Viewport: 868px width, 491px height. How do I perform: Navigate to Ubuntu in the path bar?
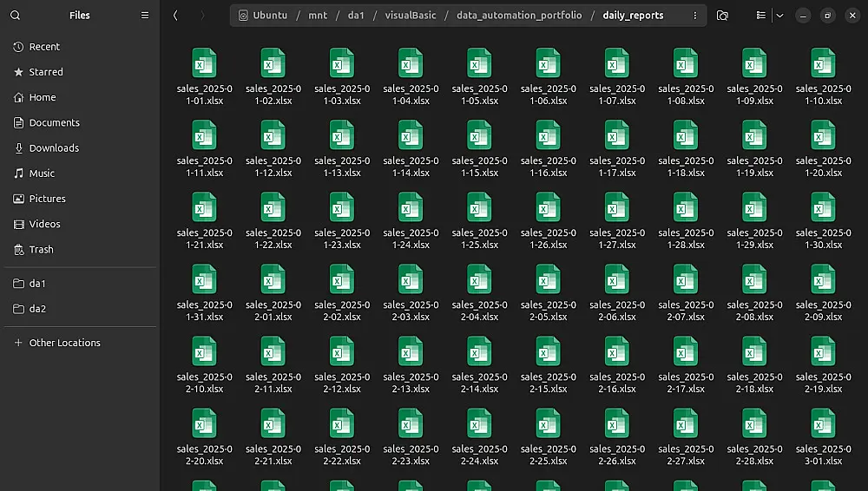[263, 16]
